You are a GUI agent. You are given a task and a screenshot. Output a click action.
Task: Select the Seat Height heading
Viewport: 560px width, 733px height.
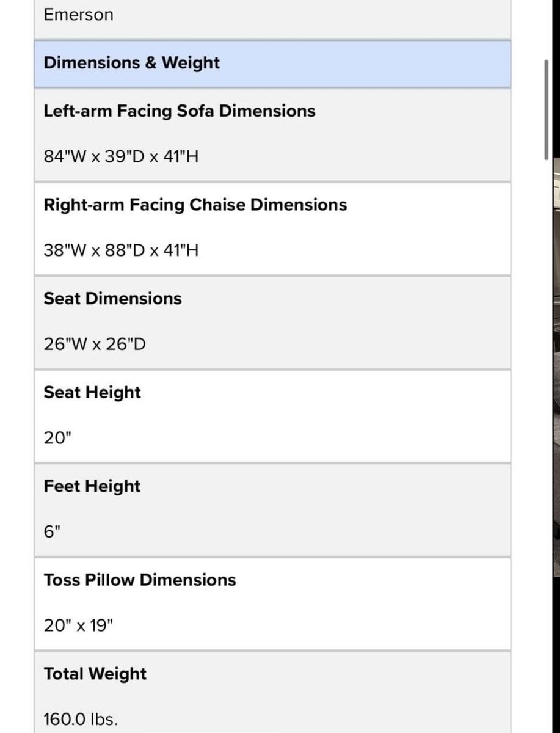(92, 392)
